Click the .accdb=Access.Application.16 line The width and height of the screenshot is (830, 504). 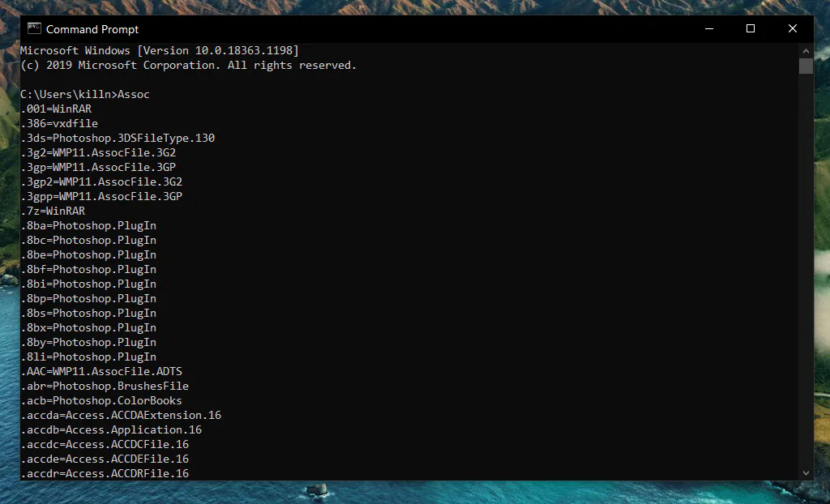(x=111, y=430)
